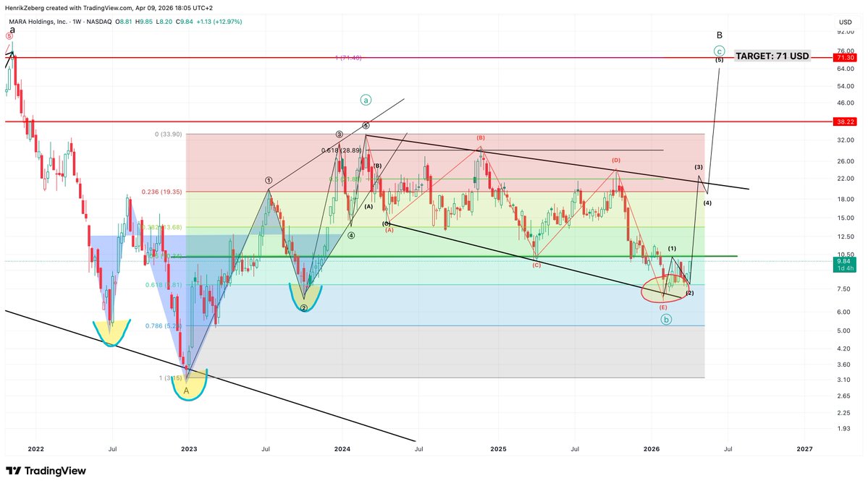Click the circled teal 'a' wave label
Viewport: 868px width, 486px height.
tap(366, 100)
